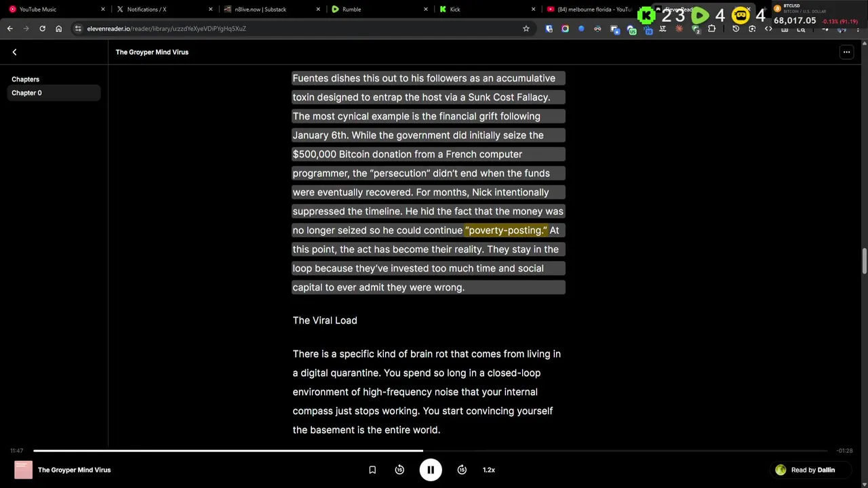Click the elevenreader.io address bar URL
The height and width of the screenshot is (488, 868).
166,28
